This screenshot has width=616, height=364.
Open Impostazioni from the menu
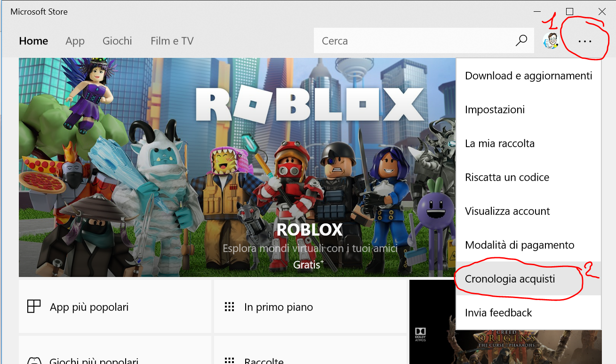[x=495, y=110]
